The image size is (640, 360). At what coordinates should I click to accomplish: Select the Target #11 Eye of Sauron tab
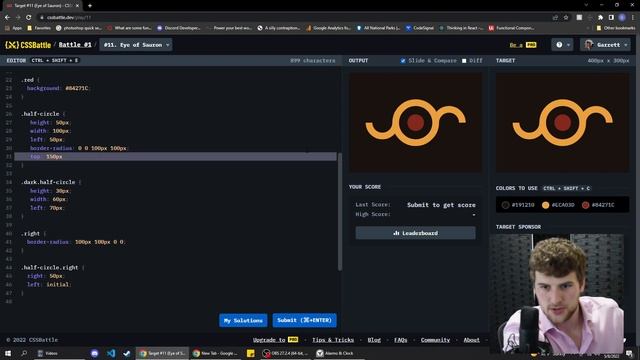click(42, 6)
